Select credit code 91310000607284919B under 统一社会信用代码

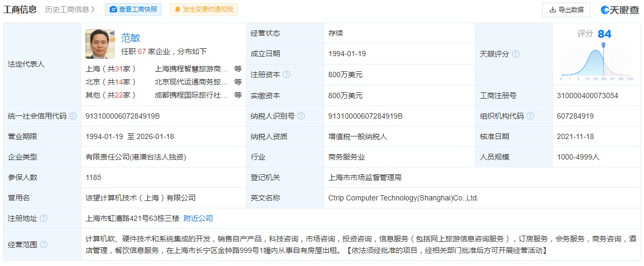coord(123,116)
